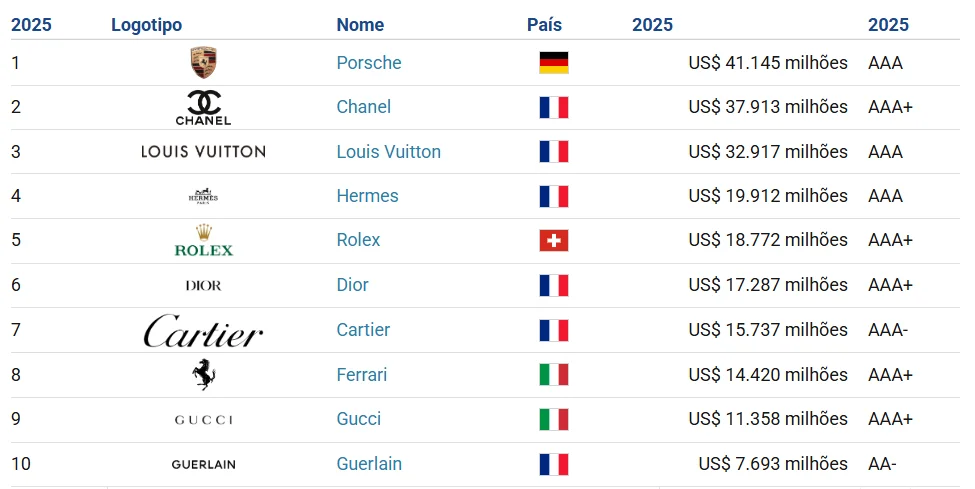Click the Louis Vuitton wordmark logo

point(203,151)
